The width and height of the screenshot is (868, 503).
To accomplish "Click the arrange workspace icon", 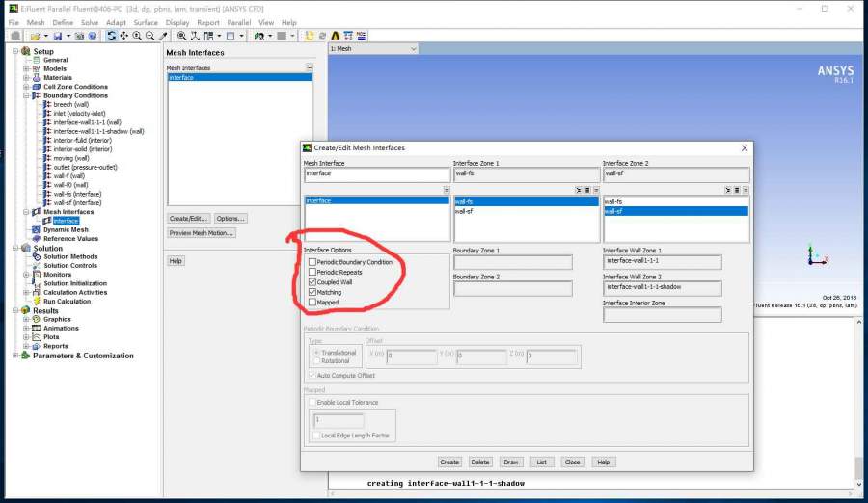I will pyautogui.click(x=259, y=36).
